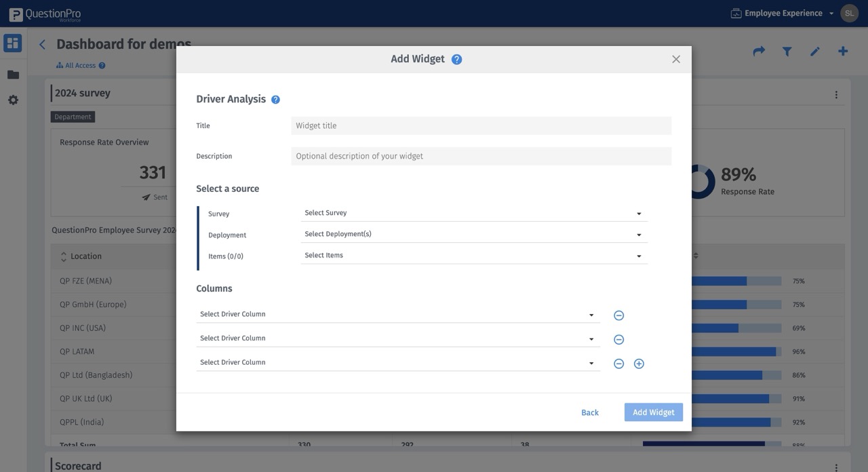The image size is (868, 472).
Task: Click the Response Rate Overview heading
Action: tap(104, 142)
